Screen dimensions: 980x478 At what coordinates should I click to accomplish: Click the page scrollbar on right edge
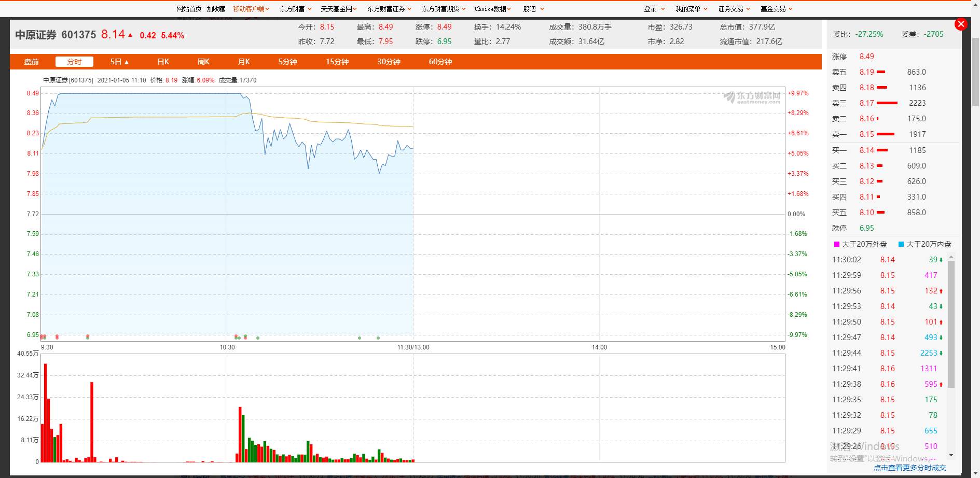tap(975, 72)
